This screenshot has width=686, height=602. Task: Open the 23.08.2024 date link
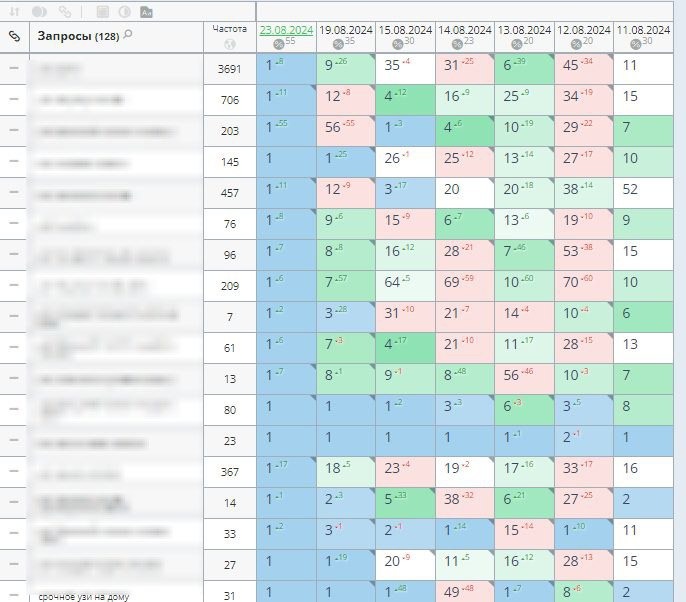286,30
